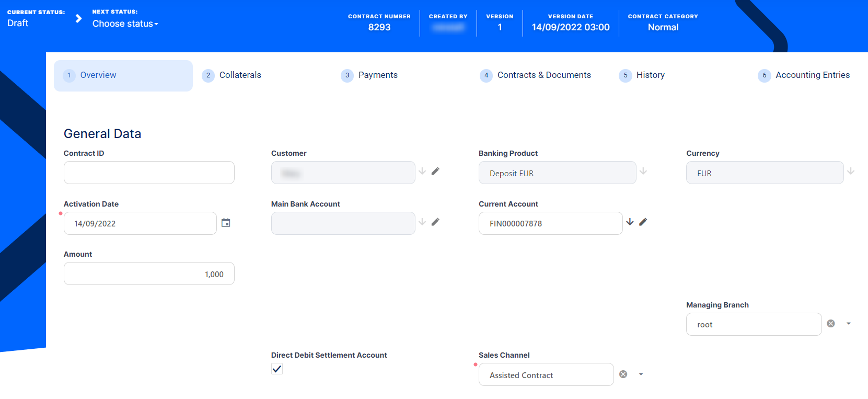The image size is (868, 399).
Task: Click the Current Account down arrow icon
Action: (x=630, y=222)
